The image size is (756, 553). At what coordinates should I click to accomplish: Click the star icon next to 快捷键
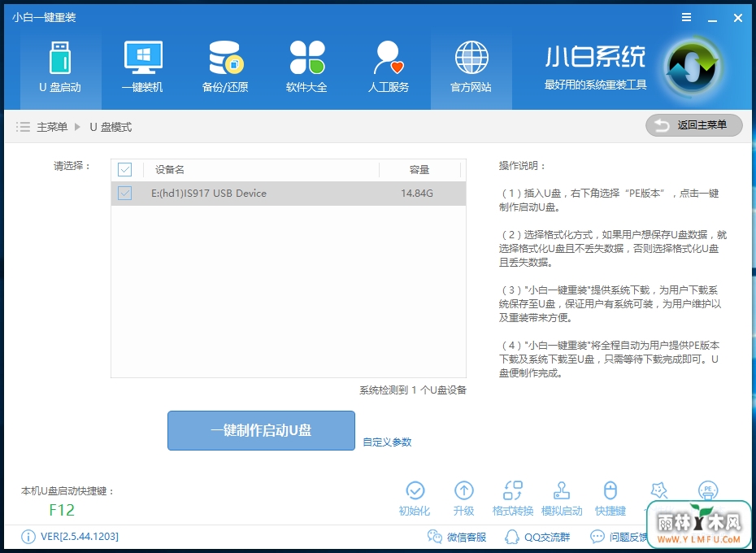click(x=659, y=490)
